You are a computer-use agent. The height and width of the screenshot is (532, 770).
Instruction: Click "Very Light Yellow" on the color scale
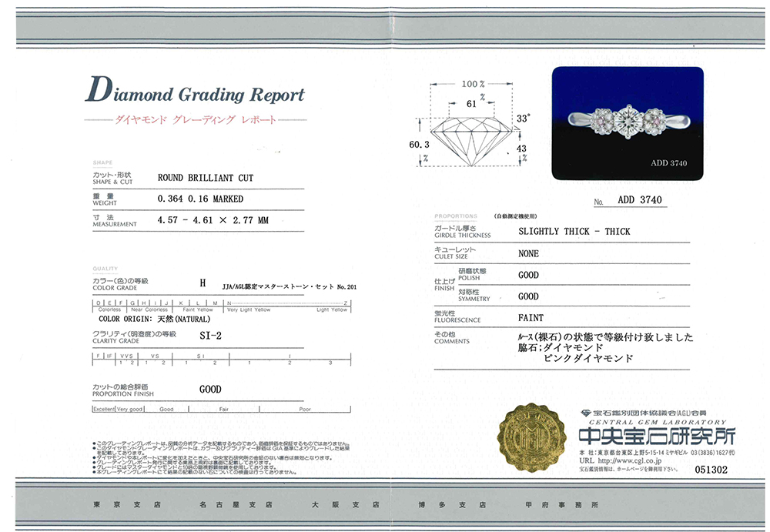[249, 310]
